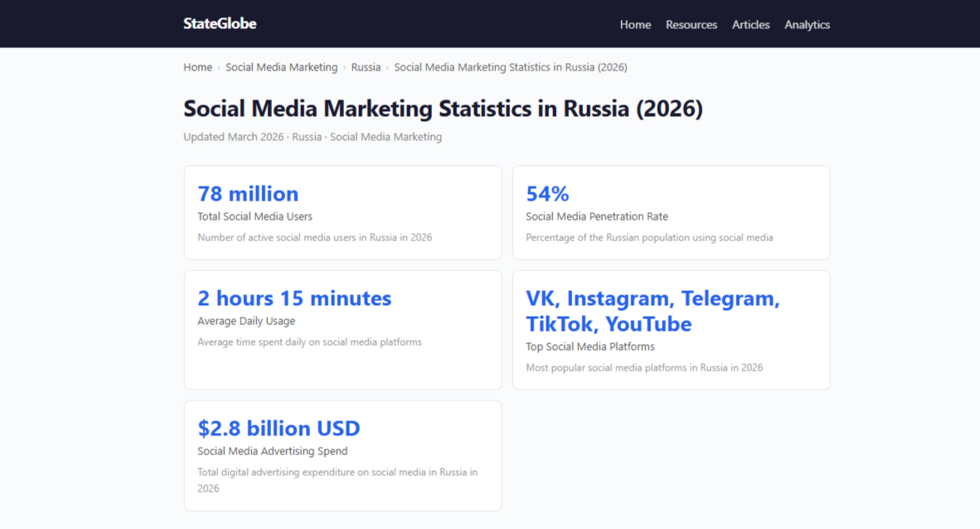Image resolution: width=980 pixels, height=529 pixels.
Task: Click Home in the breadcrumb trail
Action: pyautogui.click(x=197, y=67)
